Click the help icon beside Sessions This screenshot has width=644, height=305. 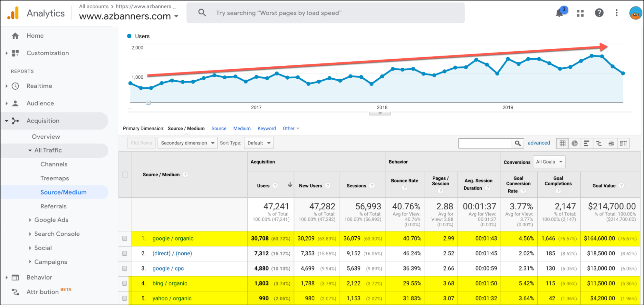(x=372, y=186)
